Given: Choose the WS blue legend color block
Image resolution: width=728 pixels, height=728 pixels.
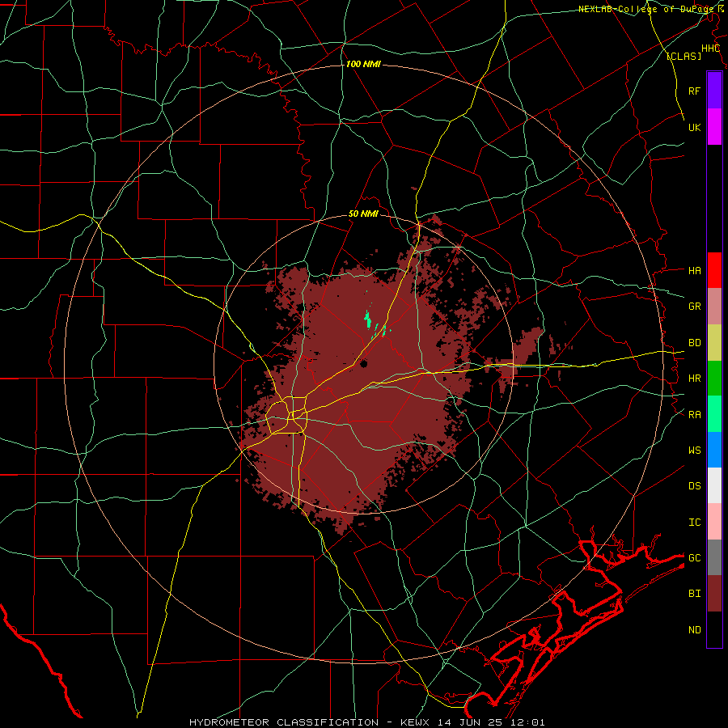Looking at the screenshot, I should (x=714, y=450).
